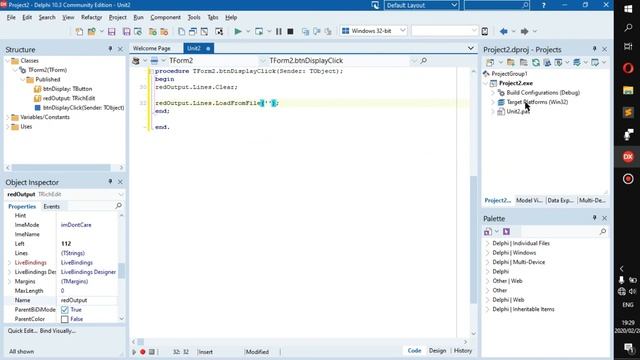Image resolution: width=640 pixels, height=360 pixels.
Task: Click the Lines property value (TStrings)
Action: pyautogui.click(x=88, y=253)
